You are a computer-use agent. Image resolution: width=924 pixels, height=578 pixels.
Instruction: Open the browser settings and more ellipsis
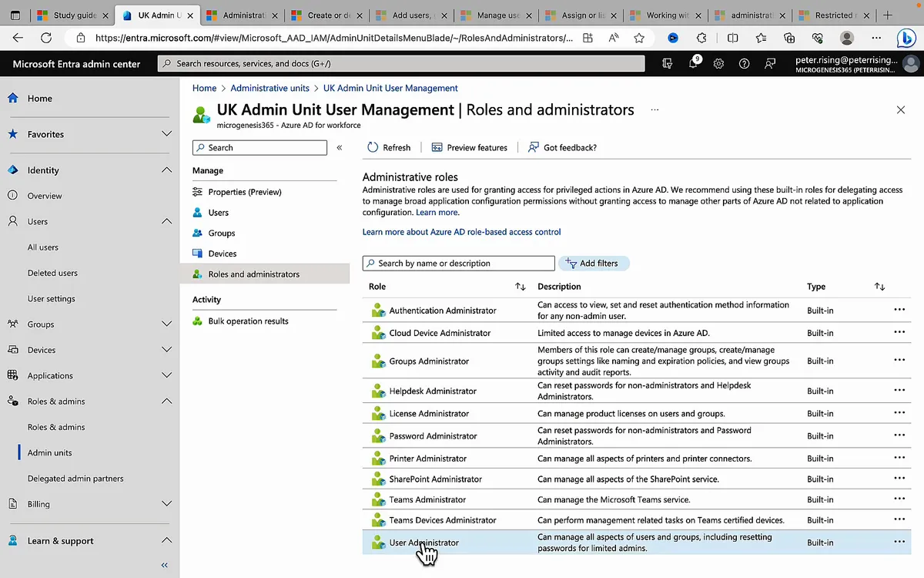pos(876,38)
